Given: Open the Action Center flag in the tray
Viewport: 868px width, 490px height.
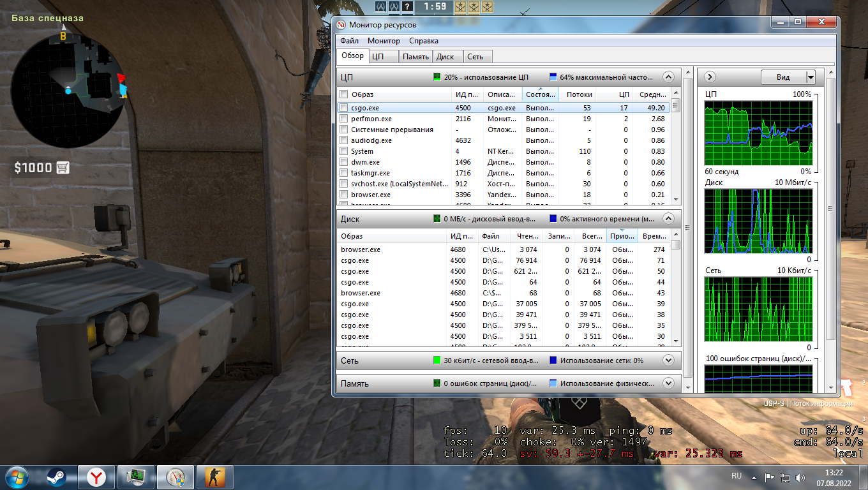Looking at the screenshot, I should 769,477.
